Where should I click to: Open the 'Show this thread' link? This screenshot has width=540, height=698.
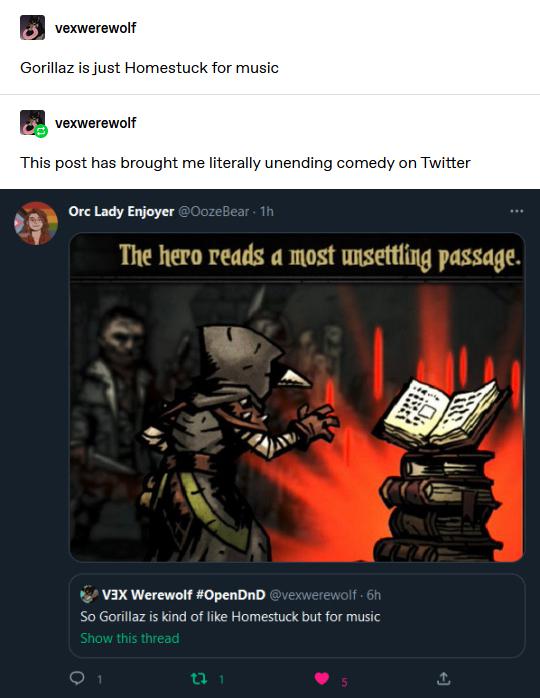pyautogui.click(x=130, y=638)
